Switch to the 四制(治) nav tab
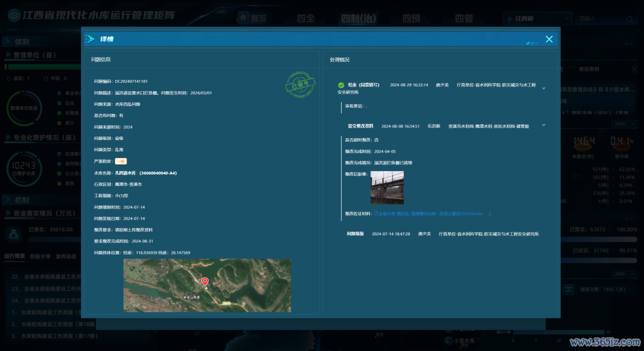644x351 pixels. click(x=358, y=18)
